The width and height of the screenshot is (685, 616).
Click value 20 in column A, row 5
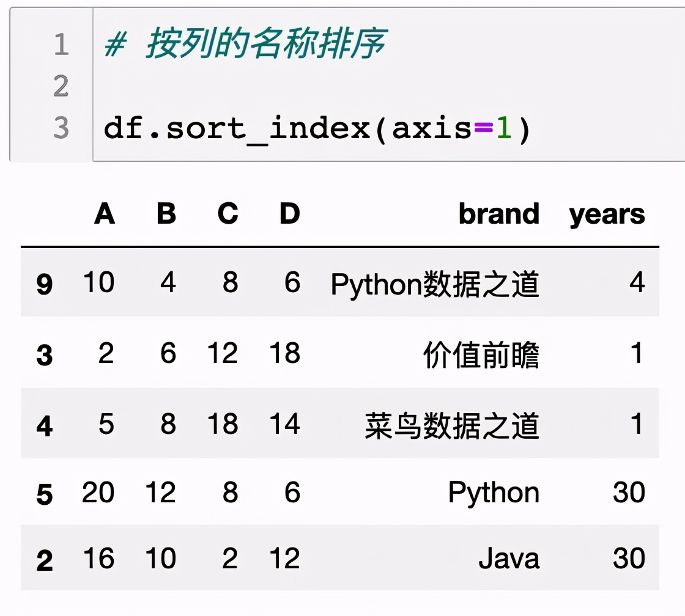98,492
